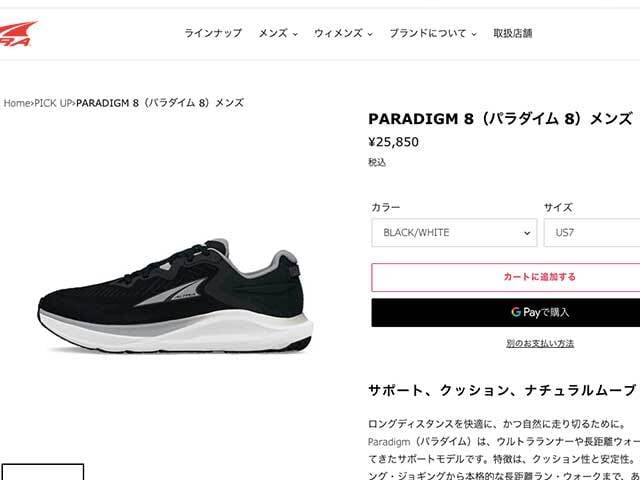Click the chevron arrow beside ブランドについて
The width and height of the screenshot is (640, 480).
point(474,34)
